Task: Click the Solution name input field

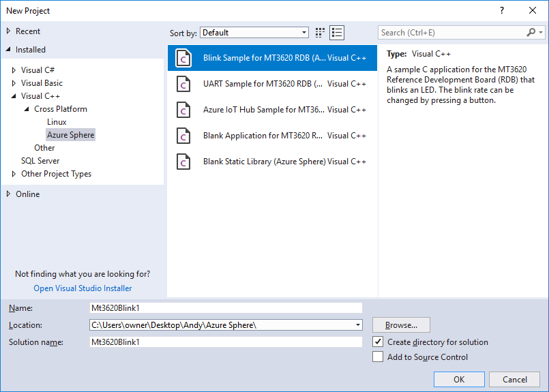Action: pyautogui.click(x=226, y=342)
